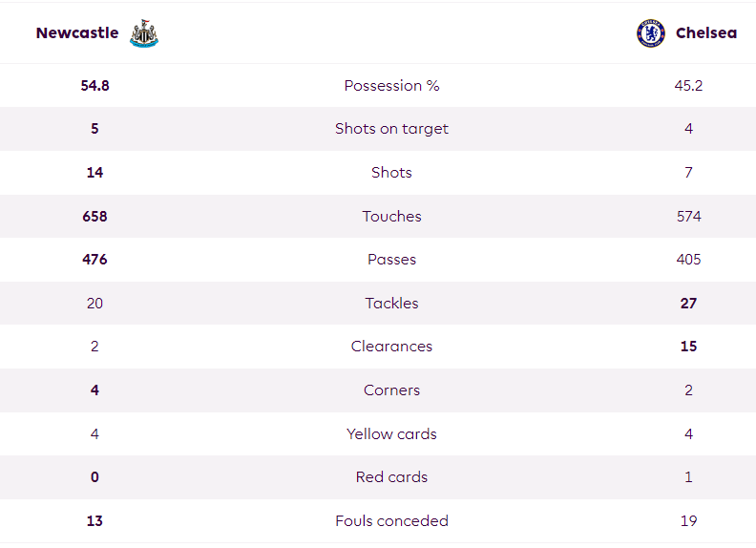Click Chelsea's 27 tackles value
Screen dimensions: 756x548
coord(688,303)
